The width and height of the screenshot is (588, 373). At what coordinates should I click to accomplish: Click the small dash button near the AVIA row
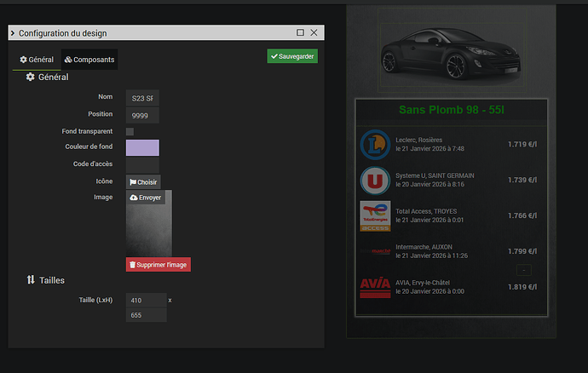pos(524,270)
